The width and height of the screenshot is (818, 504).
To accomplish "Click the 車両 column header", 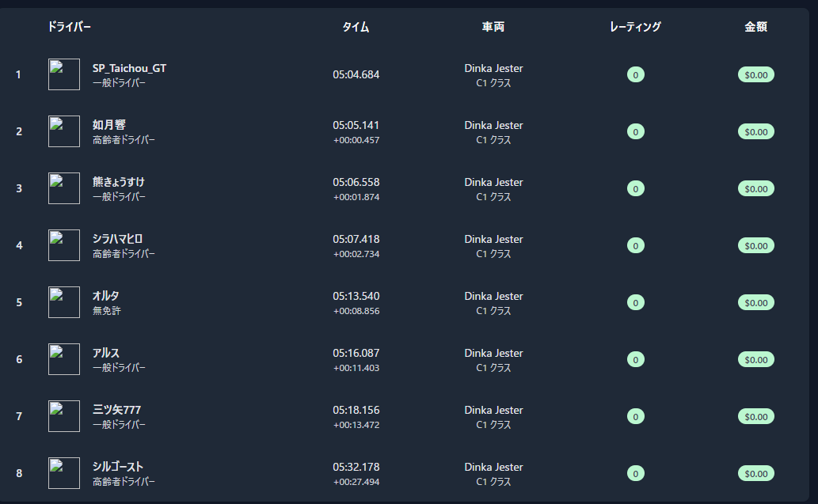I will [x=493, y=27].
